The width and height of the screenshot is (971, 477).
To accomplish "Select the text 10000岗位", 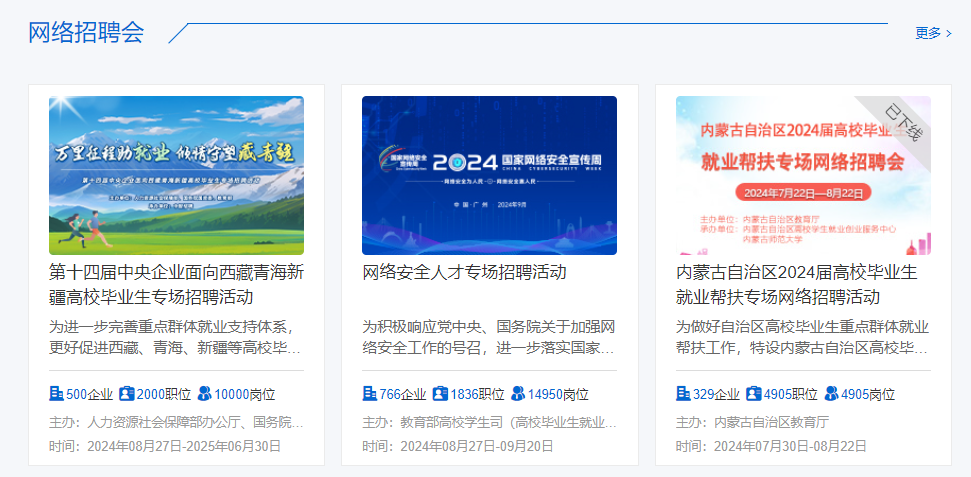I will 245,394.
